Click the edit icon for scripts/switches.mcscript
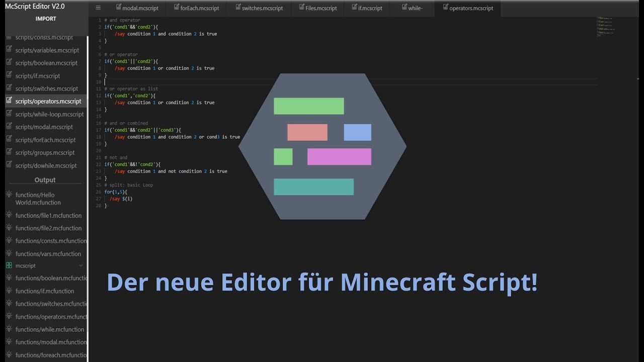Viewport: 644px width, 362px height. 9,88
